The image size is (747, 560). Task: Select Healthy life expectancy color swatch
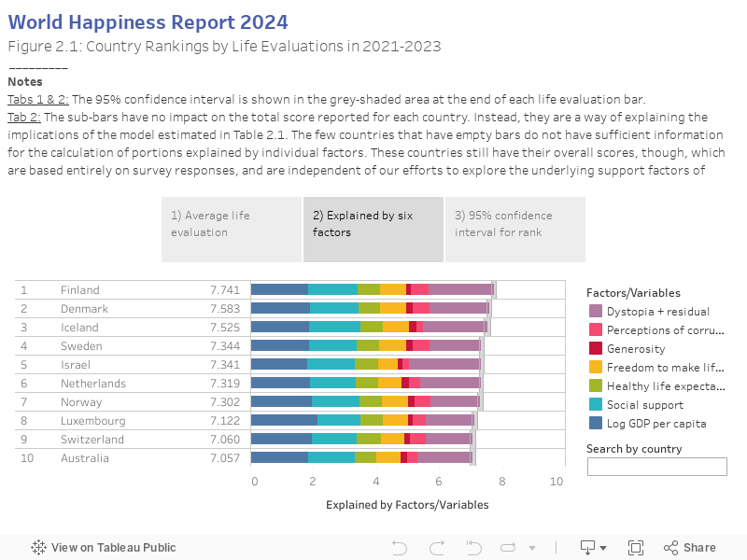tap(596, 385)
